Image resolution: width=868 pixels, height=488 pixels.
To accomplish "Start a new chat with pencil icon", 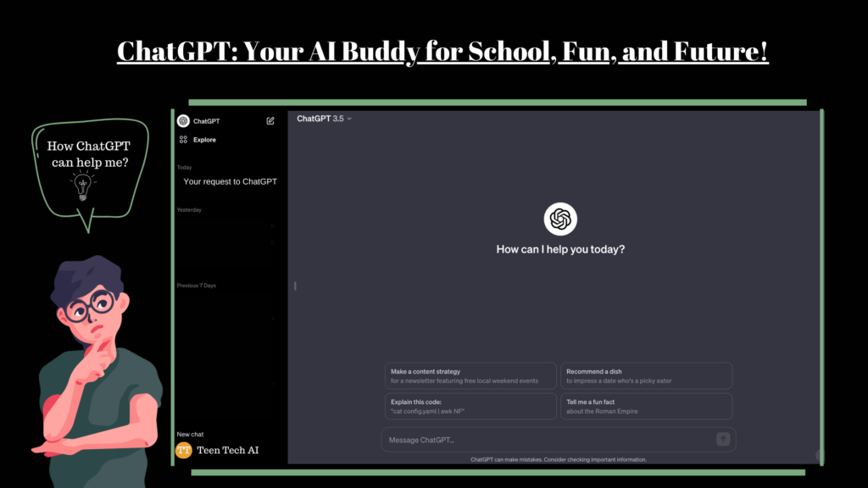I will coord(270,120).
